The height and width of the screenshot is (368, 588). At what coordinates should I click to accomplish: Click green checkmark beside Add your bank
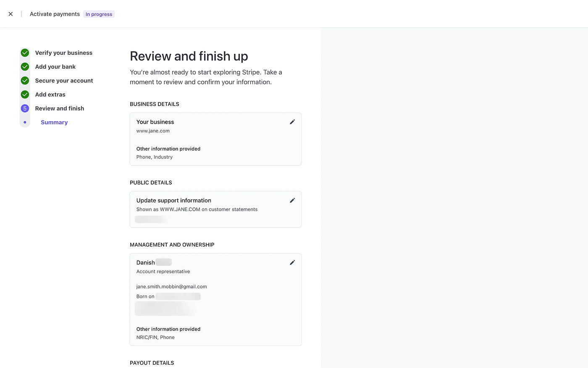coord(25,66)
